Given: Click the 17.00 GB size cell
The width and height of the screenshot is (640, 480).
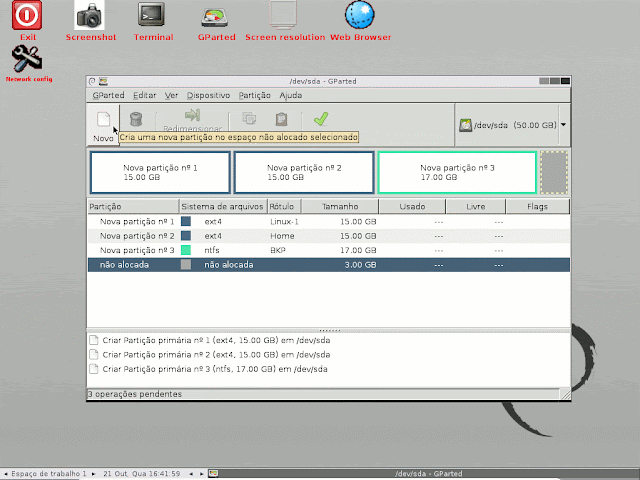Looking at the screenshot, I should 358,250.
